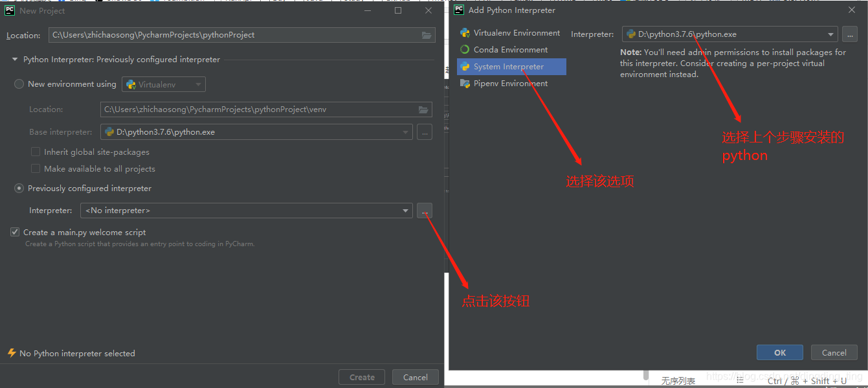The width and height of the screenshot is (868, 388).
Task: Click Cancel in New Project window
Action: [416, 377]
